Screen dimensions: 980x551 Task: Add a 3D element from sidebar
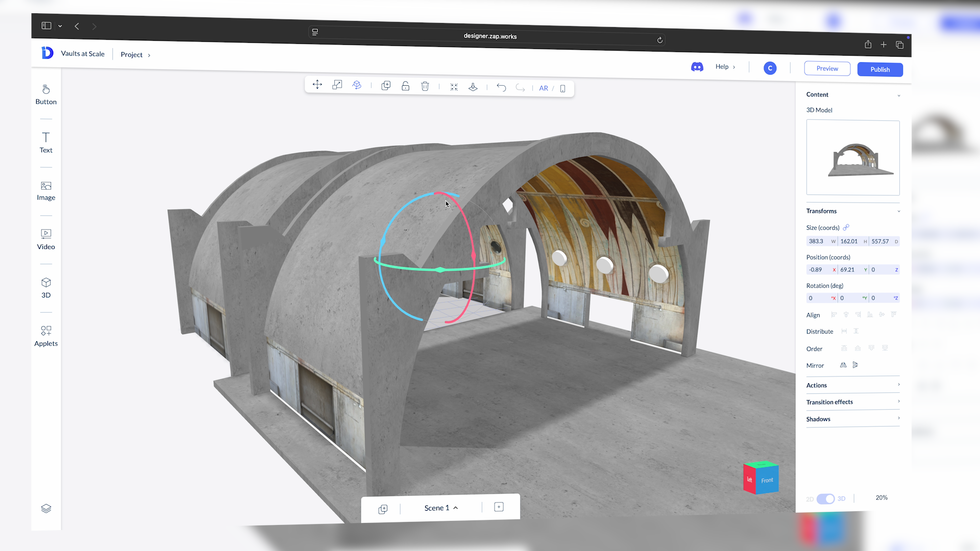coord(46,288)
